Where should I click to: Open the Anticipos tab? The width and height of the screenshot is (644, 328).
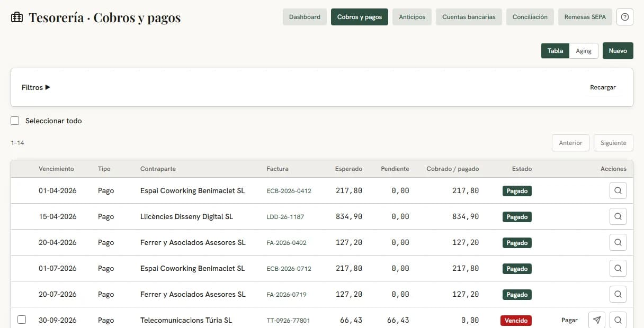412,17
